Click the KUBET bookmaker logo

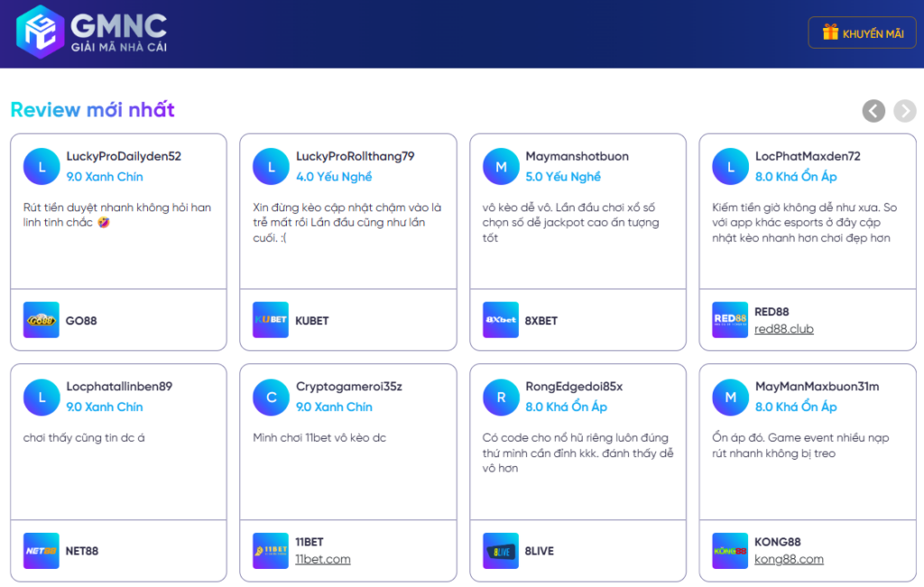pos(271,321)
